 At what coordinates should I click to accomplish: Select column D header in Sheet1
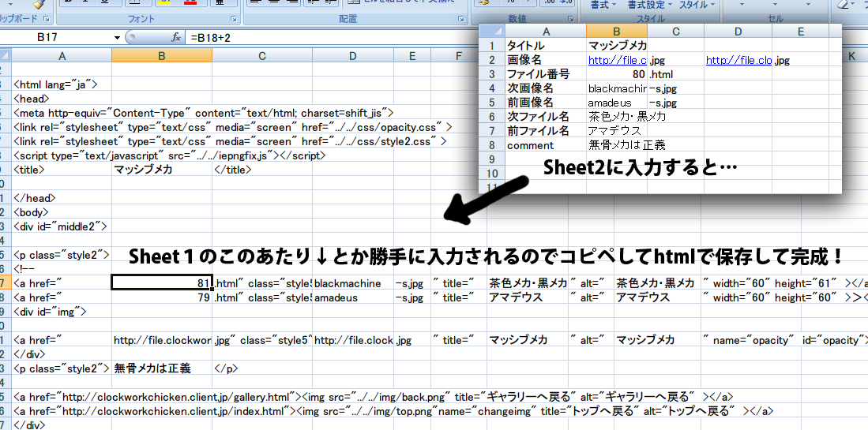[x=353, y=55]
